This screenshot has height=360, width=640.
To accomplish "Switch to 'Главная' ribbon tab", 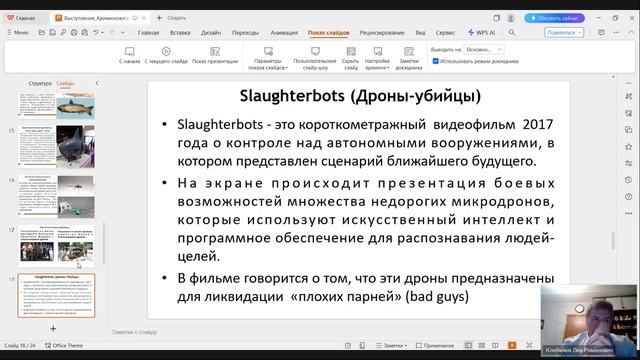I will point(148,33).
